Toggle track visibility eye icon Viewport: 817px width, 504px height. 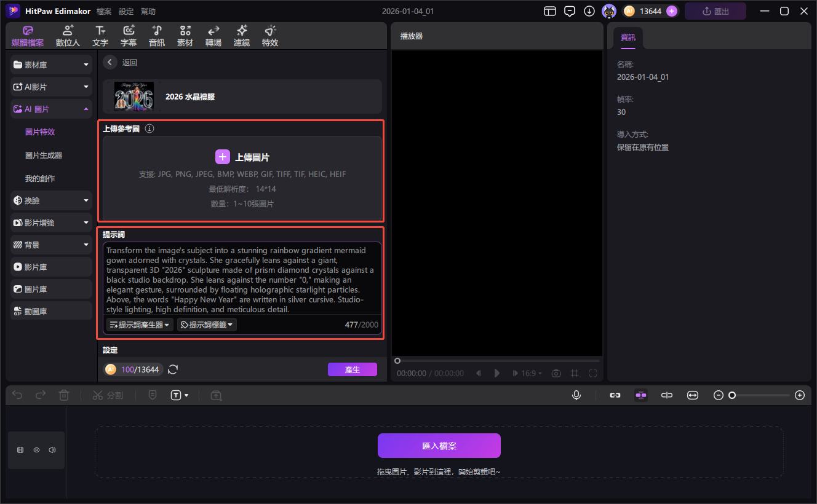36,450
